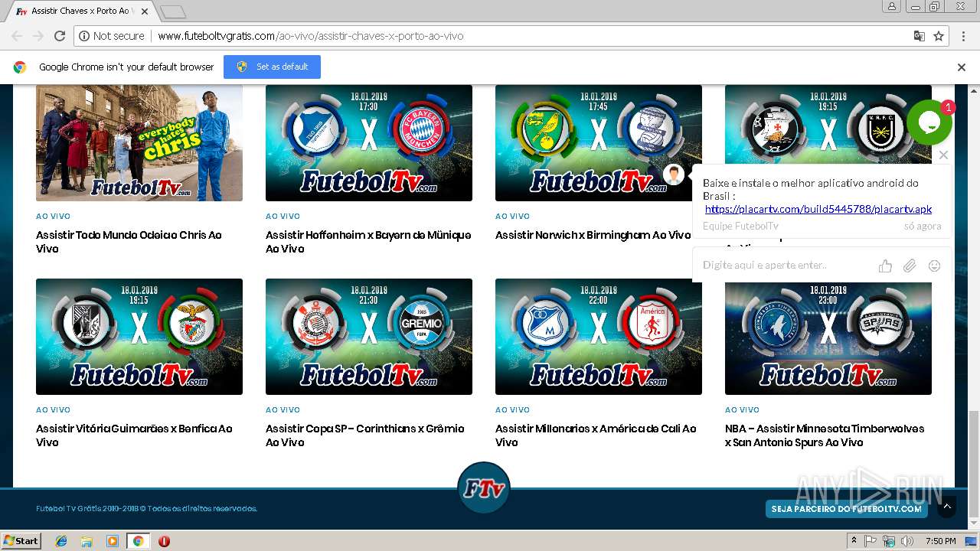Open media player from taskbar
This screenshot has height=551, width=980.
(112, 541)
